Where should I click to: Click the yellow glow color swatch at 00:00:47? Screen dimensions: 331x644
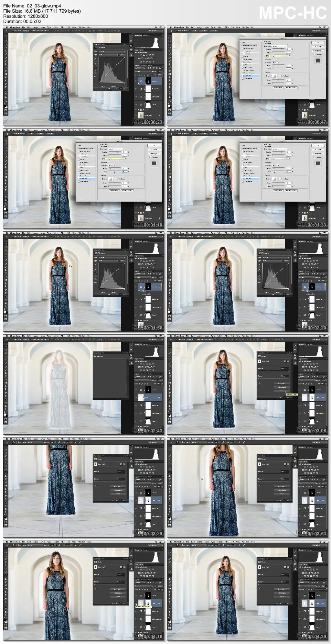click(x=270, y=56)
